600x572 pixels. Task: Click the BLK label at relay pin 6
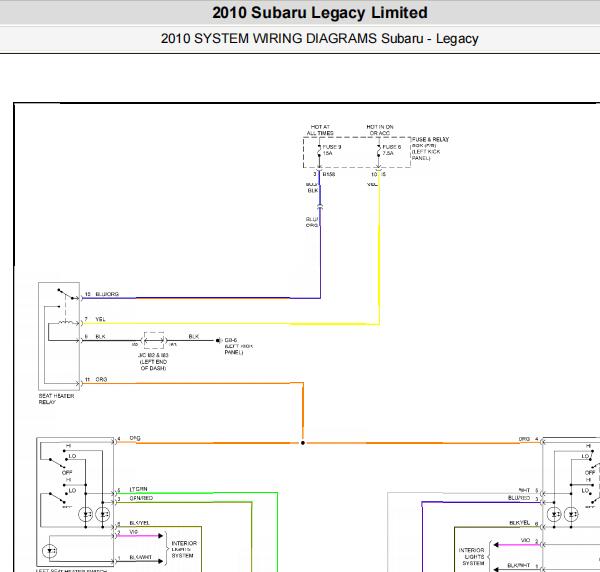point(100,337)
